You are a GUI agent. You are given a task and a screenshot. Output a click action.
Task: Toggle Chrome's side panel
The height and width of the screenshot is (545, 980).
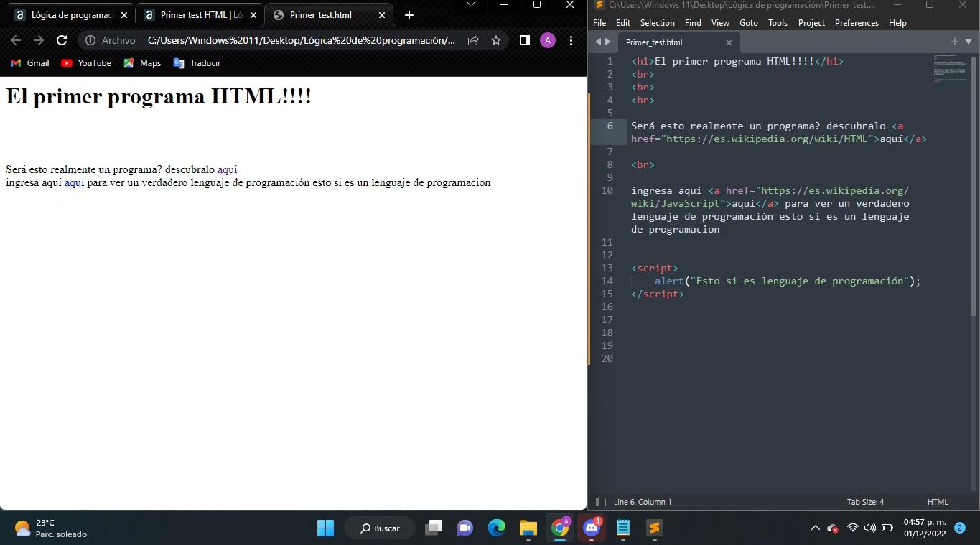(x=525, y=40)
